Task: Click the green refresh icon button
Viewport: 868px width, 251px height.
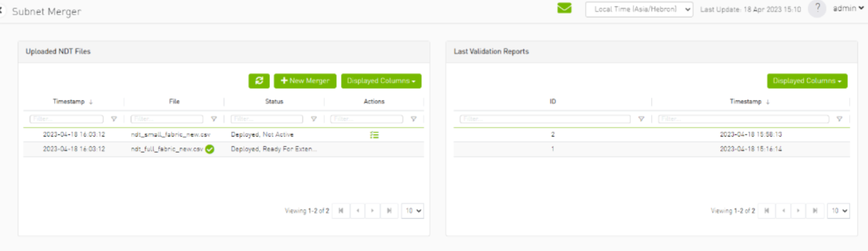Action: [259, 81]
